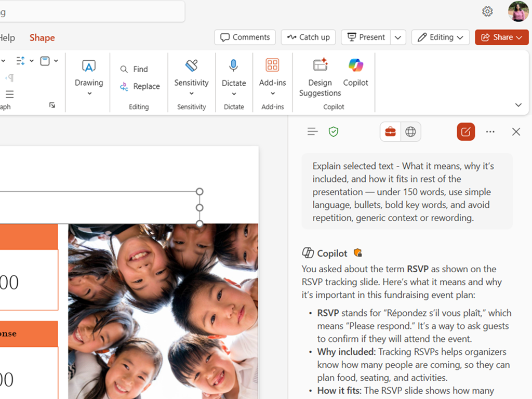Open the settings gear icon
The width and height of the screenshot is (532, 399).
coord(487,11)
